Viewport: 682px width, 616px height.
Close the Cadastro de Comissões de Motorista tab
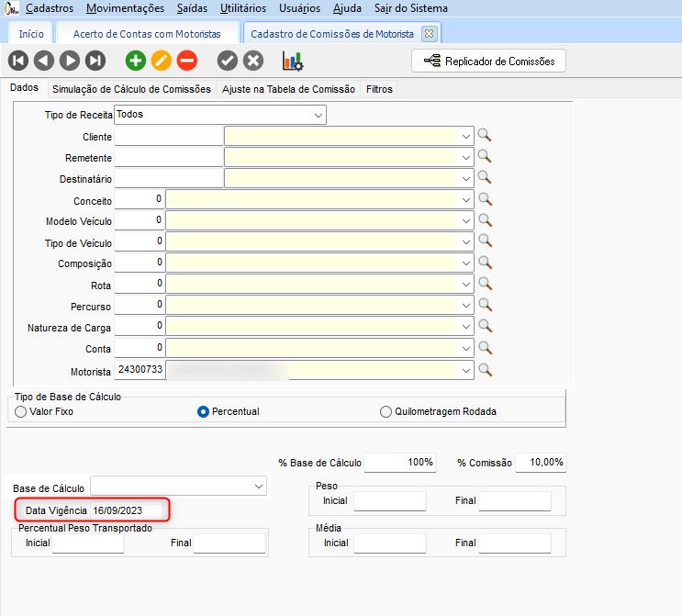(x=429, y=33)
